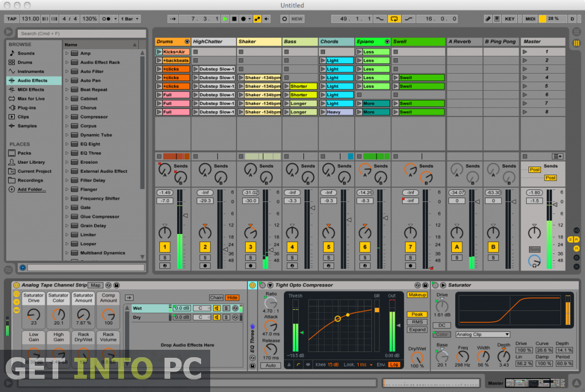Open the 1 Bar quantization dropdown
Viewport: 585px width, 392px height.
tap(129, 19)
